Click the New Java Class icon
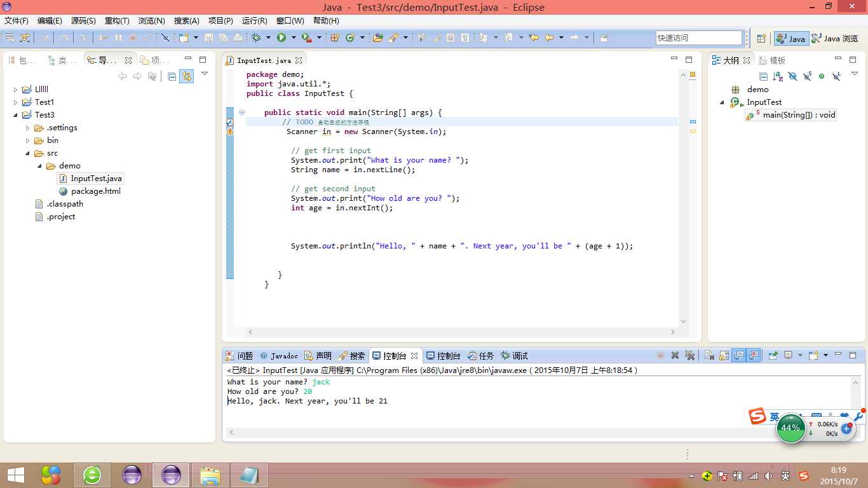Screen dimensions: 868x488 (349, 37)
